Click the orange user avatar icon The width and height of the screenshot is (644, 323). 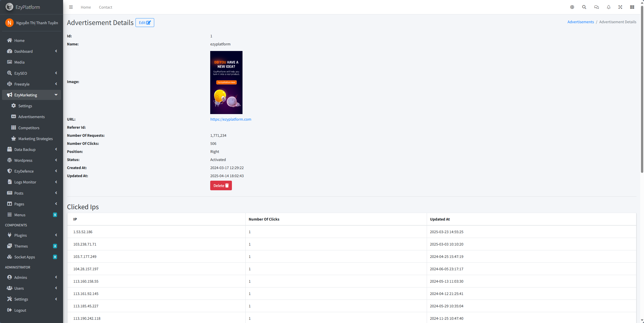9,23
